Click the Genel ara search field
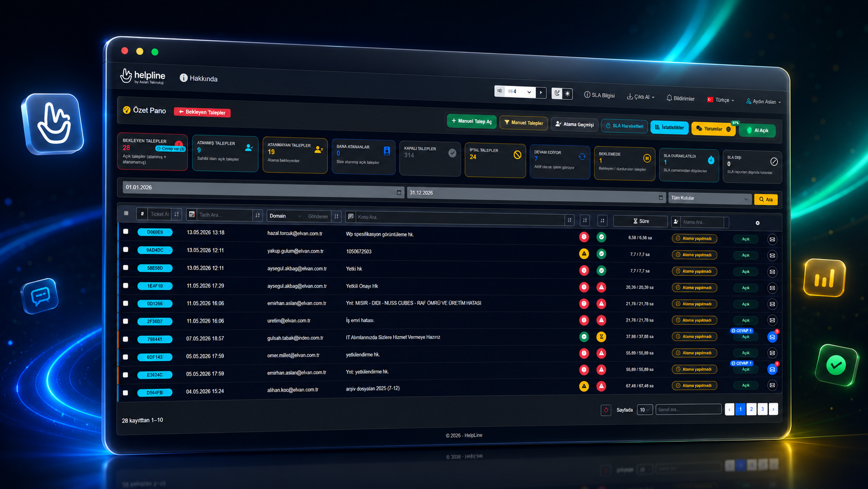The width and height of the screenshot is (868, 489). click(688, 409)
